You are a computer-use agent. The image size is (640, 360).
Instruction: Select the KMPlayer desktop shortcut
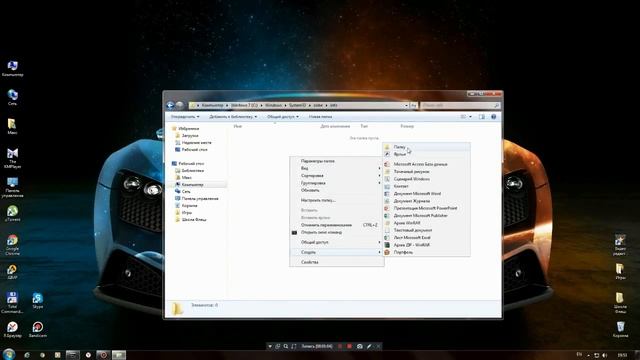(x=12, y=158)
